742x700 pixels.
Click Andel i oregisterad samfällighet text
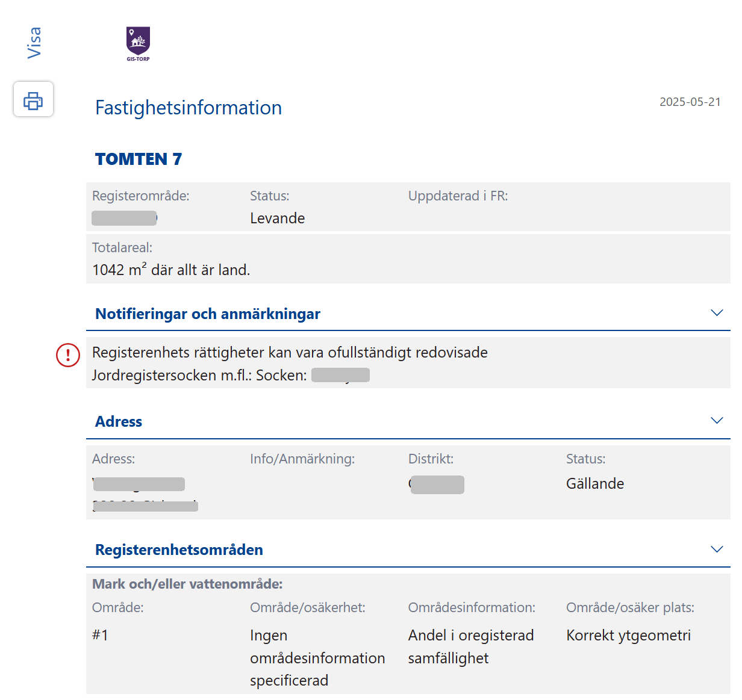point(470,646)
